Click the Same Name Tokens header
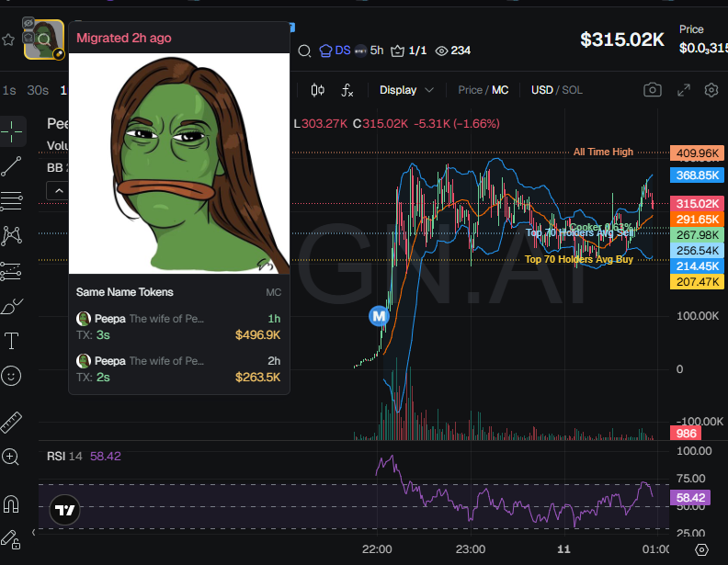Image resolution: width=728 pixels, height=565 pixels. pos(124,292)
